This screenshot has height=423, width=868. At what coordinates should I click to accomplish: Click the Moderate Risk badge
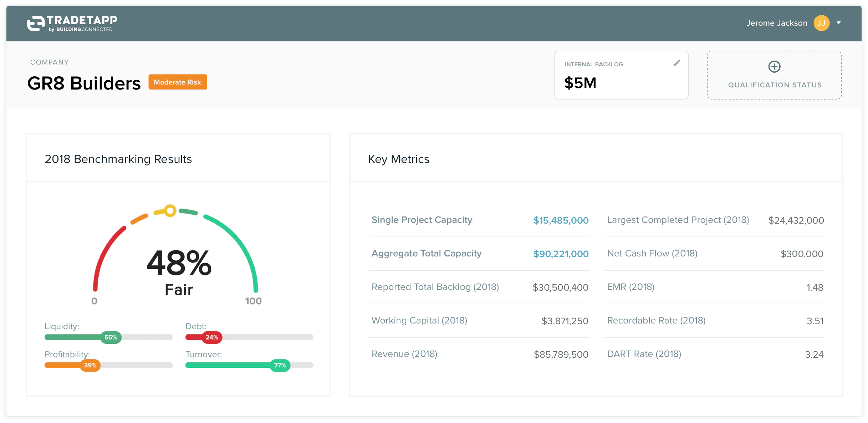(178, 82)
